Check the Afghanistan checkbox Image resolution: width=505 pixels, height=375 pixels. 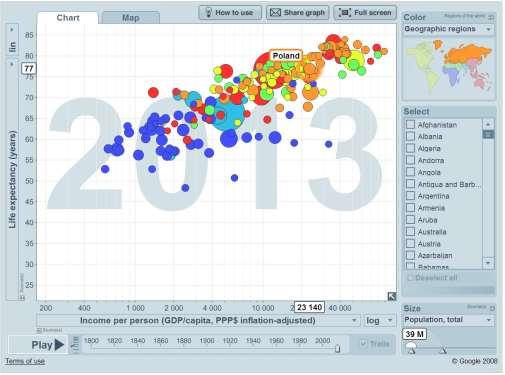(x=410, y=124)
